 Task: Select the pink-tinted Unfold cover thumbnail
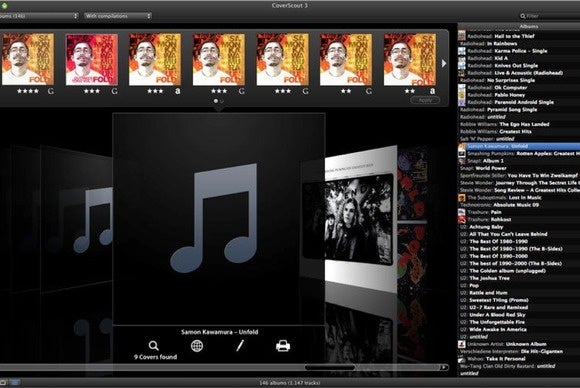(x=92, y=60)
